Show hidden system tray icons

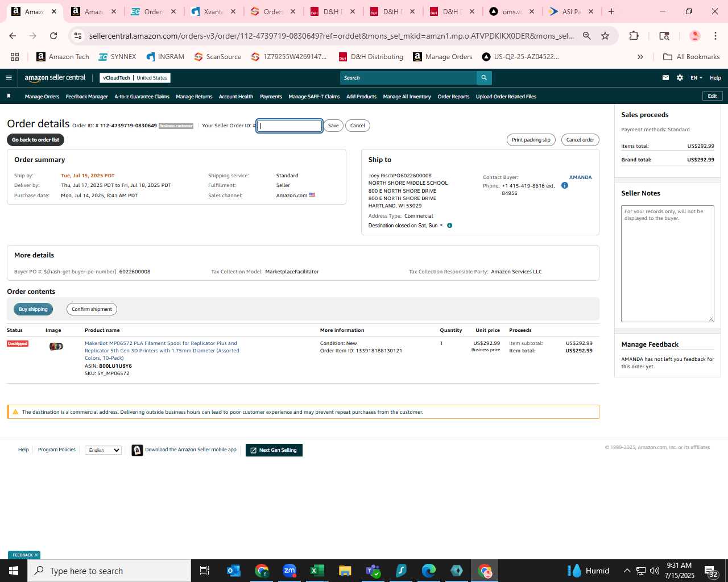click(627, 571)
